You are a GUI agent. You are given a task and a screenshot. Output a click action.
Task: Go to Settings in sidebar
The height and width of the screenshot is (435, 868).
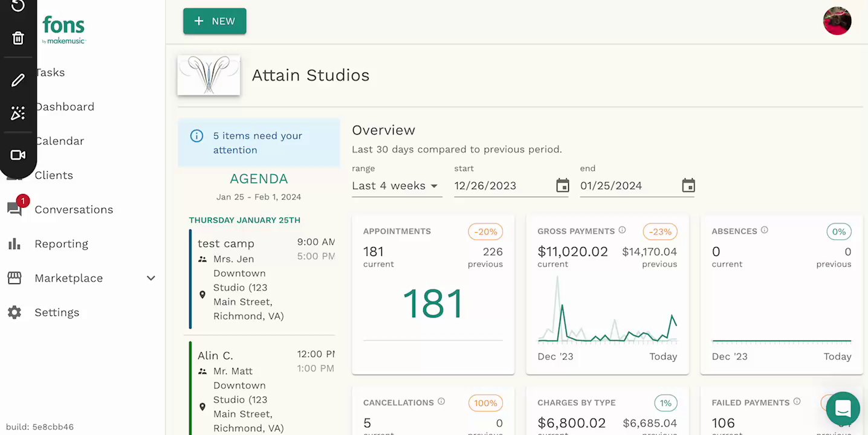(56, 312)
